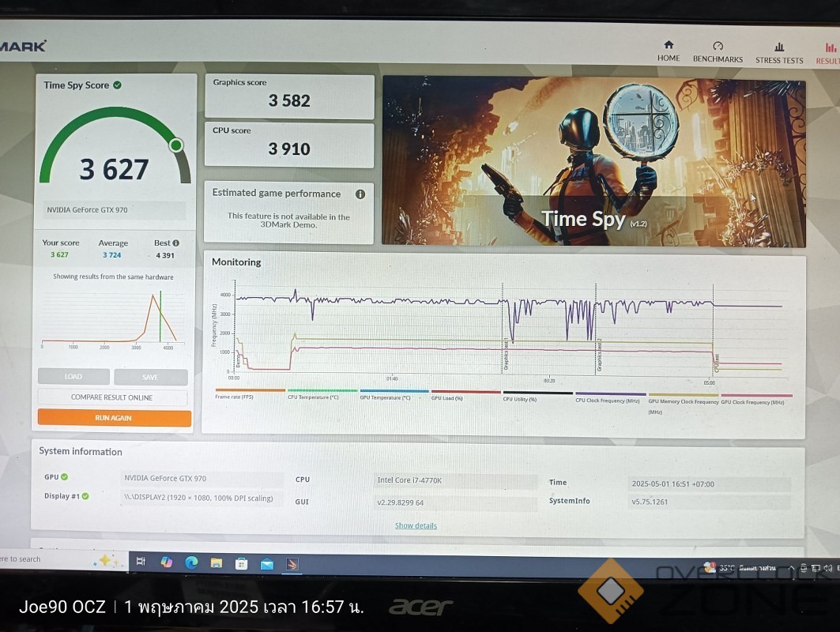Click the Average score value 3 724
840x632 pixels.
(112, 255)
